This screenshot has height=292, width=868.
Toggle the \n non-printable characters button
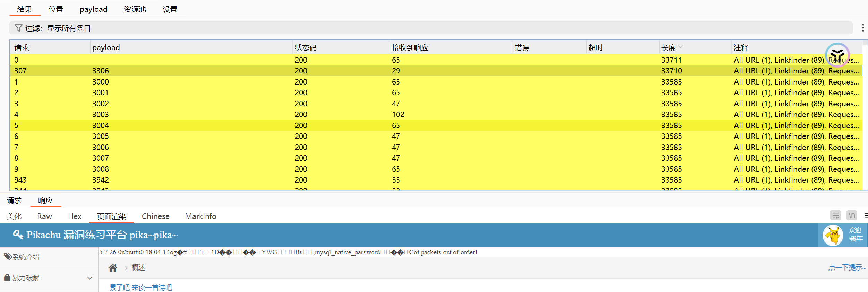(852, 216)
